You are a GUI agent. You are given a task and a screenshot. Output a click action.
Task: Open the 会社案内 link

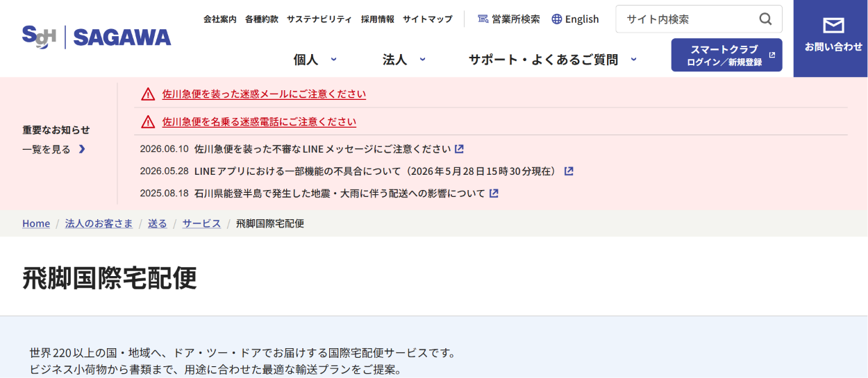point(220,19)
